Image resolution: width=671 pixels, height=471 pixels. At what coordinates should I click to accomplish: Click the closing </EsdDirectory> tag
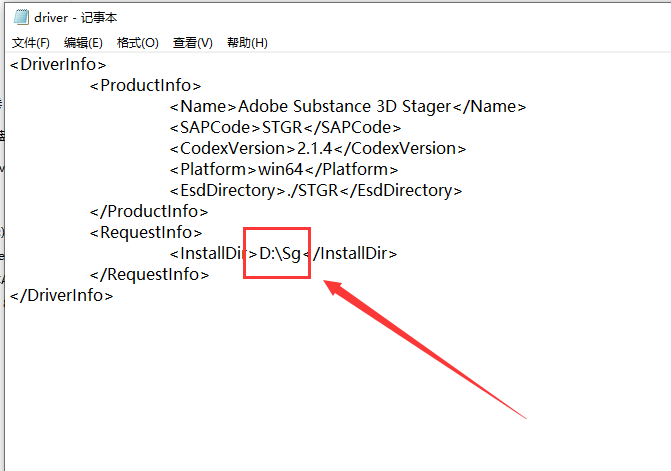pyautogui.click(x=401, y=190)
